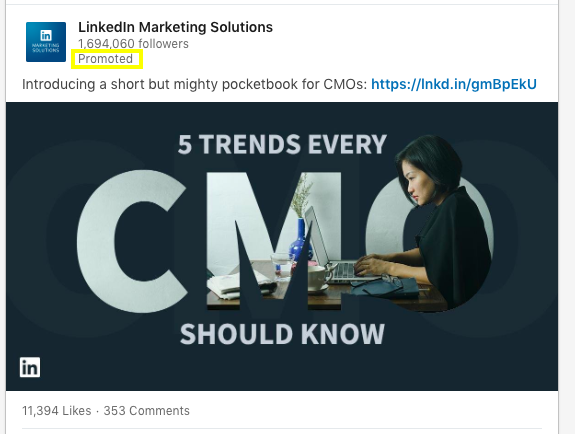
Task: Click the LinkedIn Marketing Solutions profile logo
Action: [46, 42]
